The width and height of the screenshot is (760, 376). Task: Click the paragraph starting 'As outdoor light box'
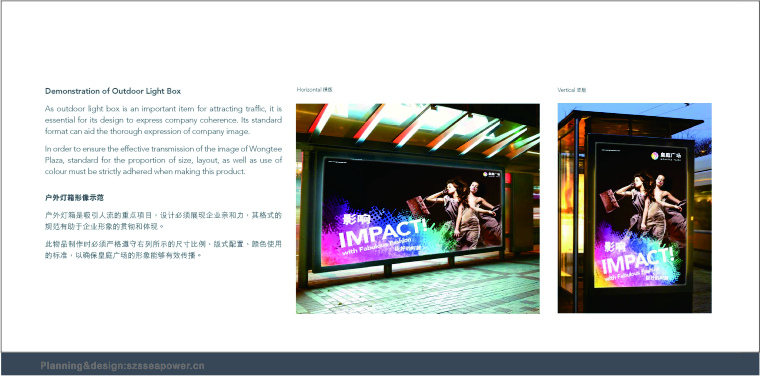[163, 120]
